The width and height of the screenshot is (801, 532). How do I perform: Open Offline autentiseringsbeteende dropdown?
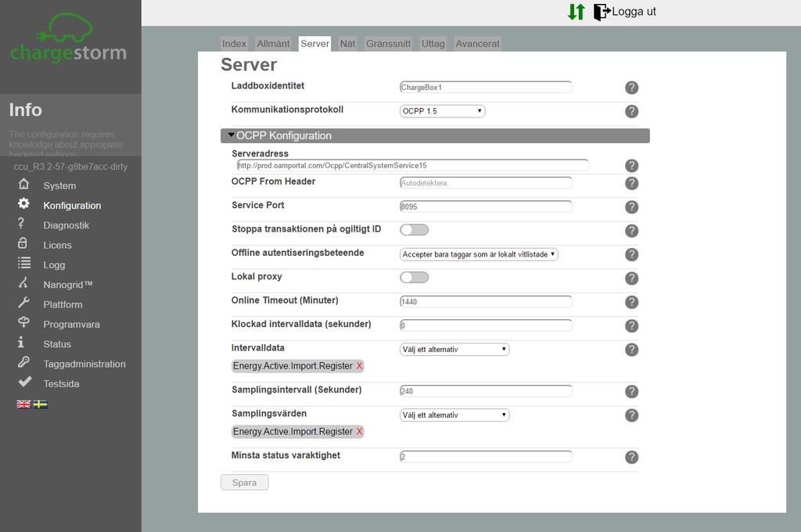pyautogui.click(x=479, y=254)
